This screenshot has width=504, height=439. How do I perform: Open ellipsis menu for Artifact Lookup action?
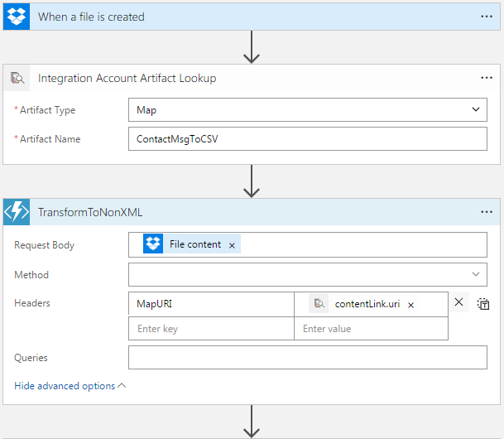pyautogui.click(x=487, y=78)
